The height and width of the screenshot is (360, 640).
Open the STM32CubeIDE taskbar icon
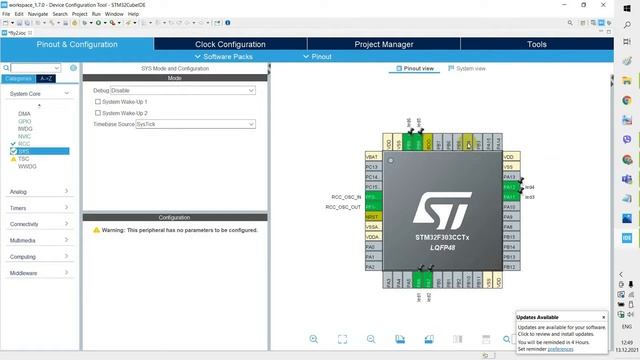627,238
